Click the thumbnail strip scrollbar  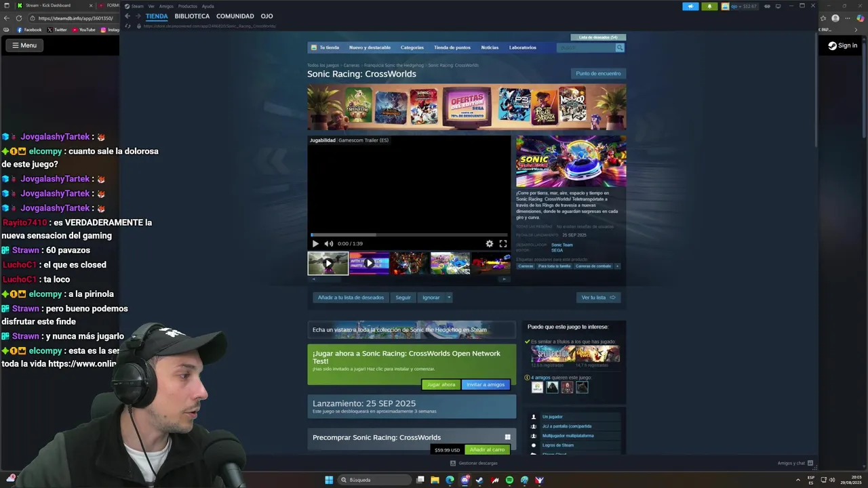click(409, 279)
